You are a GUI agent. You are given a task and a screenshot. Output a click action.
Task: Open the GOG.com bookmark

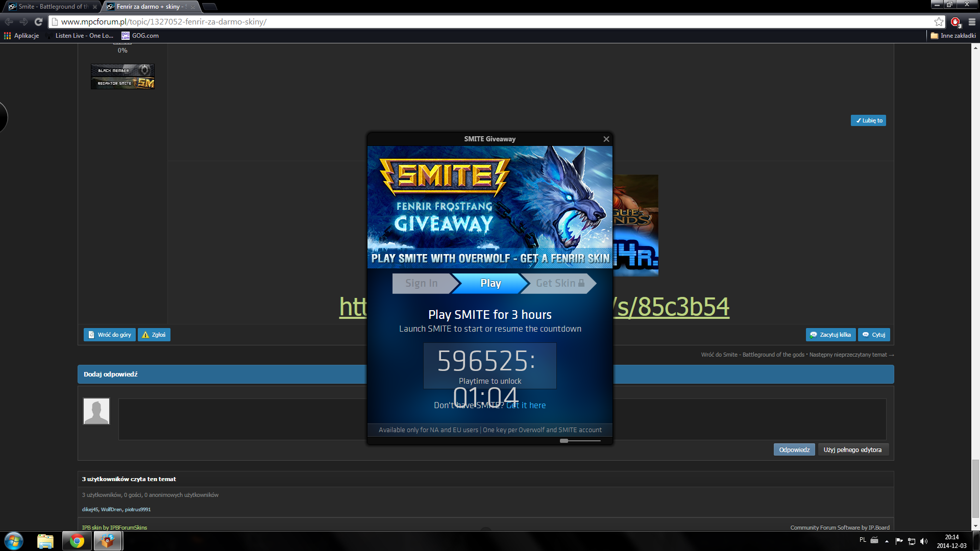point(140,36)
